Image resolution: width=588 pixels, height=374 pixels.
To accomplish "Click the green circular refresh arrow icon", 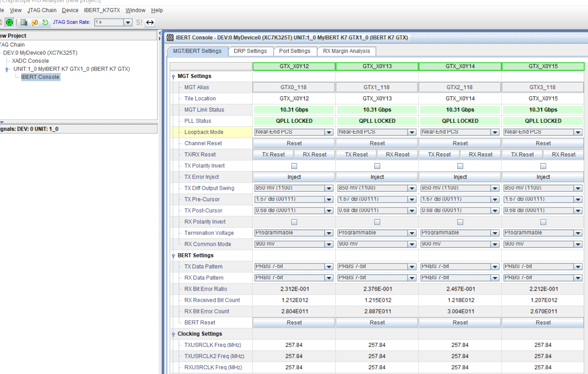I will tap(45, 22).
